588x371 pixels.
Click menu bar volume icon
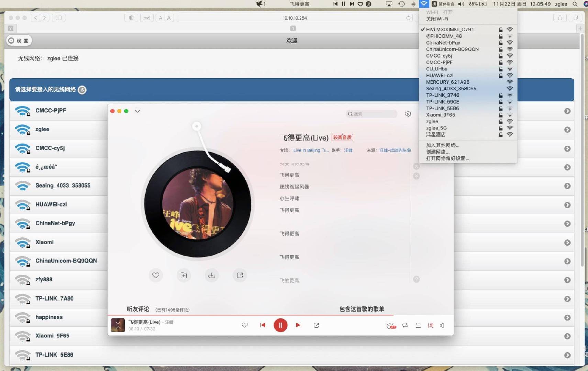point(461,4)
